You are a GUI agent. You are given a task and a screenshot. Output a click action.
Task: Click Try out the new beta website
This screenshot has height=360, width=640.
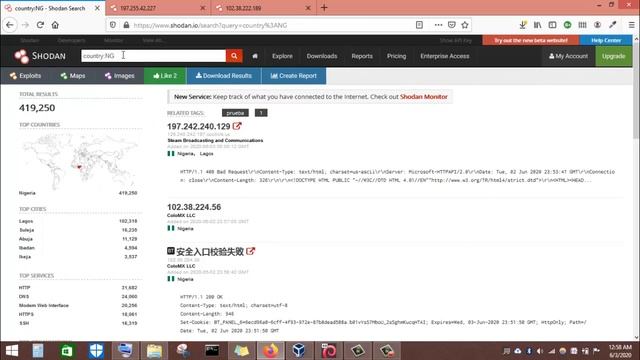pyautogui.click(x=531, y=40)
